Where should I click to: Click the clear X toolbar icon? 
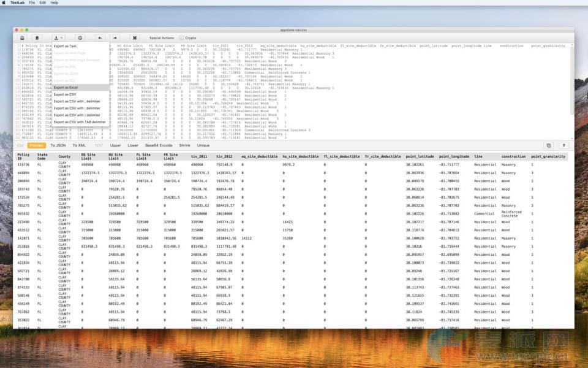coord(135,37)
